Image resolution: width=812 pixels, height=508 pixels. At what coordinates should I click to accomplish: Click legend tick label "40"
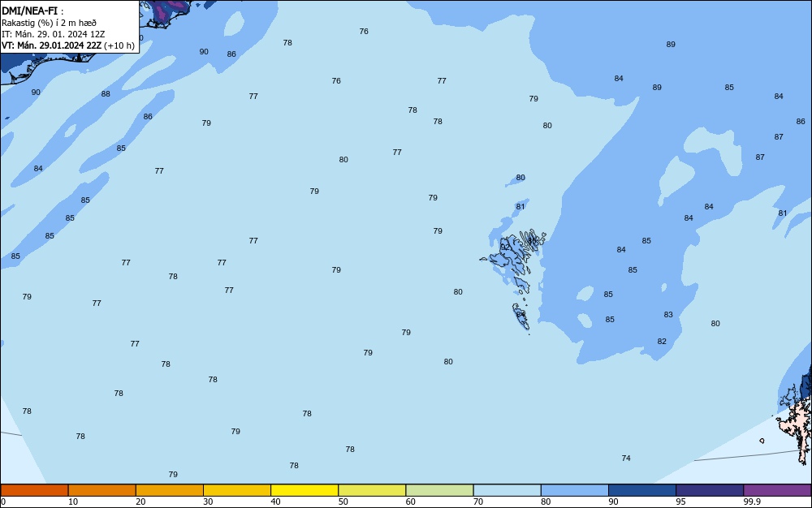coord(275,502)
